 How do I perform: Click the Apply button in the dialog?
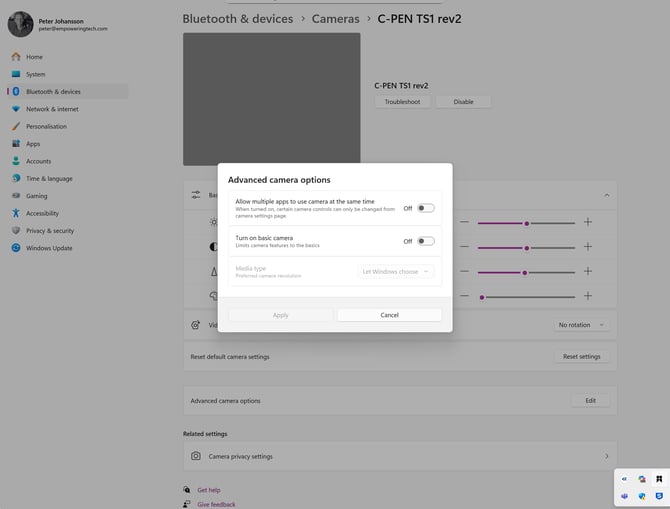tap(281, 315)
